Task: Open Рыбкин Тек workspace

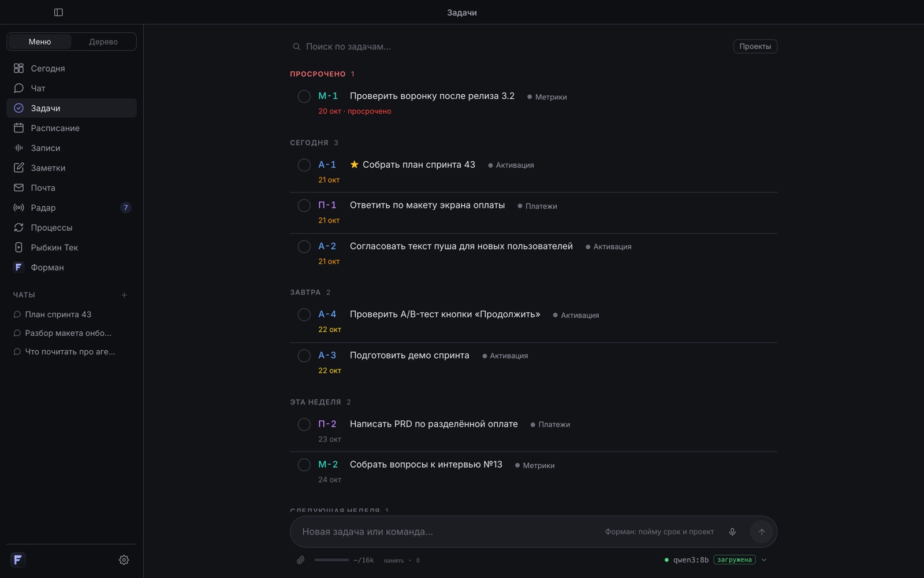Action: (x=72, y=247)
